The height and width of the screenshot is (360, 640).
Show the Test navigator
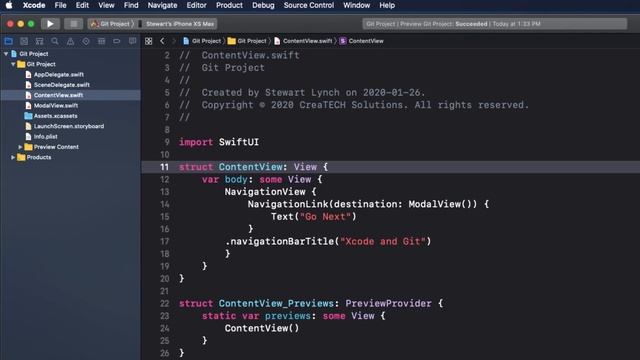[86, 41]
